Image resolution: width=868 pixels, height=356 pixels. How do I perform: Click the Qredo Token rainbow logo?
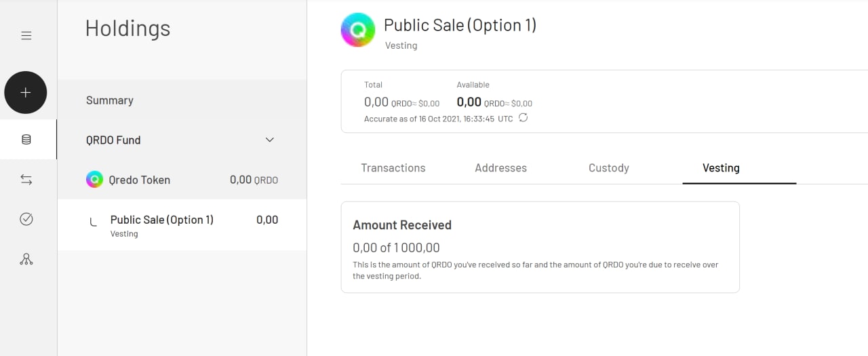[x=94, y=180]
